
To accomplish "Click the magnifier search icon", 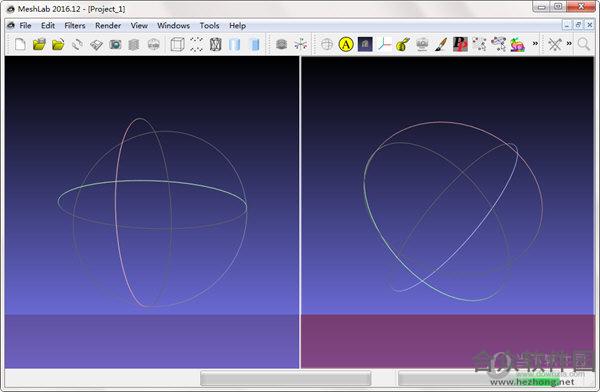I will [584, 44].
